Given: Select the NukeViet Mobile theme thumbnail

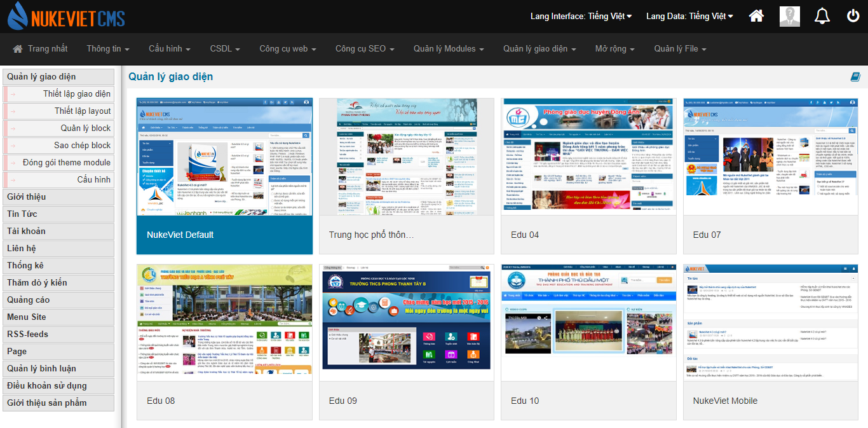Looking at the screenshot, I should click(771, 323).
